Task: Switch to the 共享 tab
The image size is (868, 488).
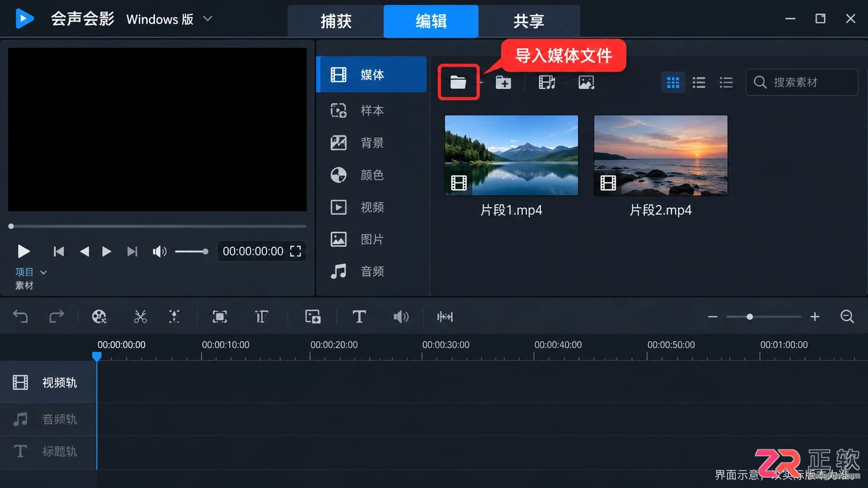Action: tap(529, 21)
